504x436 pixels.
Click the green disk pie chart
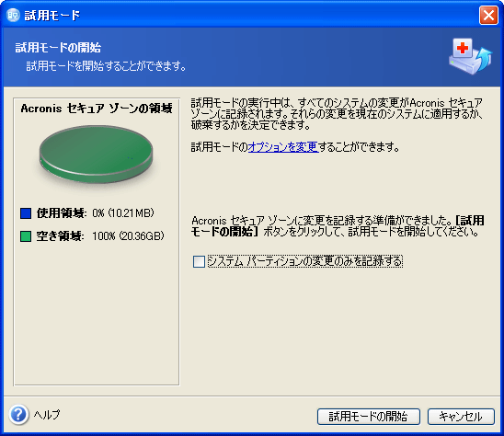[96, 155]
